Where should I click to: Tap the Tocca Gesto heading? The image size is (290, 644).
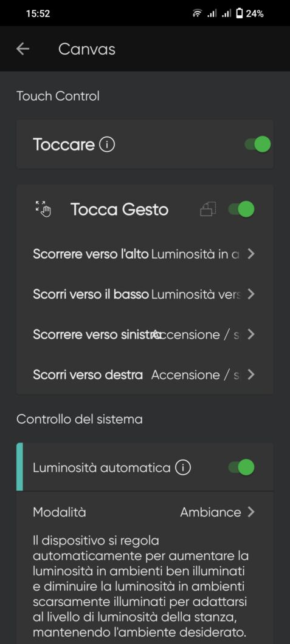(119, 209)
